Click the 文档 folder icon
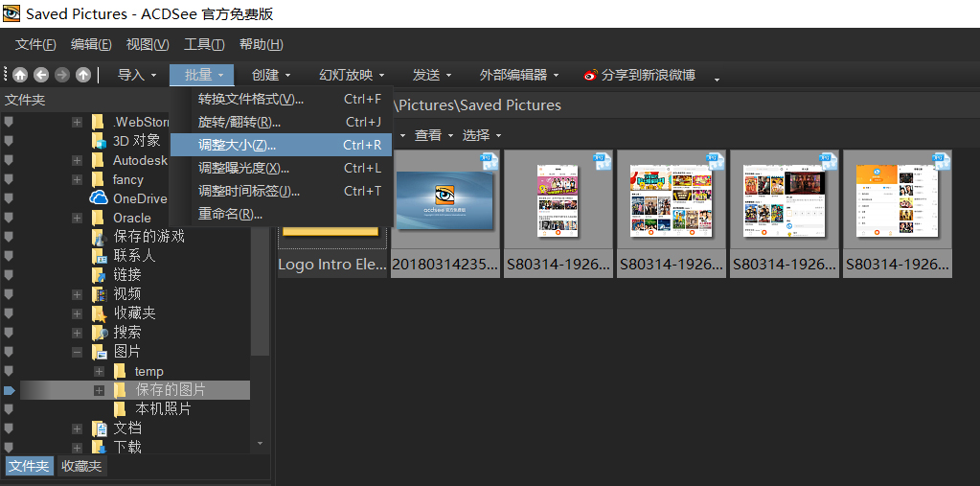Image resolution: width=980 pixels, height=486 pixels. tap(99, 428)
